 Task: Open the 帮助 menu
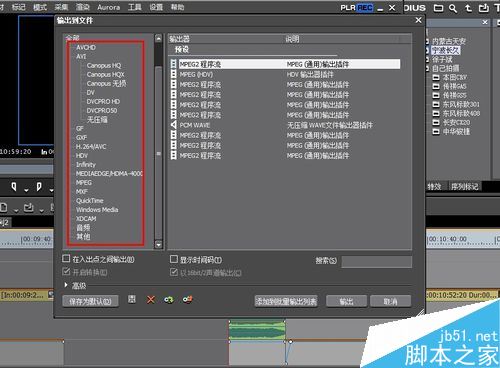point(177,7)
